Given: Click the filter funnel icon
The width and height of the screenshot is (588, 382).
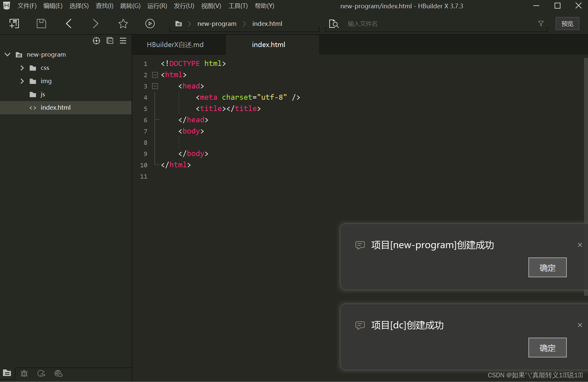Looking at the screenshot, I should click(541, 24).
